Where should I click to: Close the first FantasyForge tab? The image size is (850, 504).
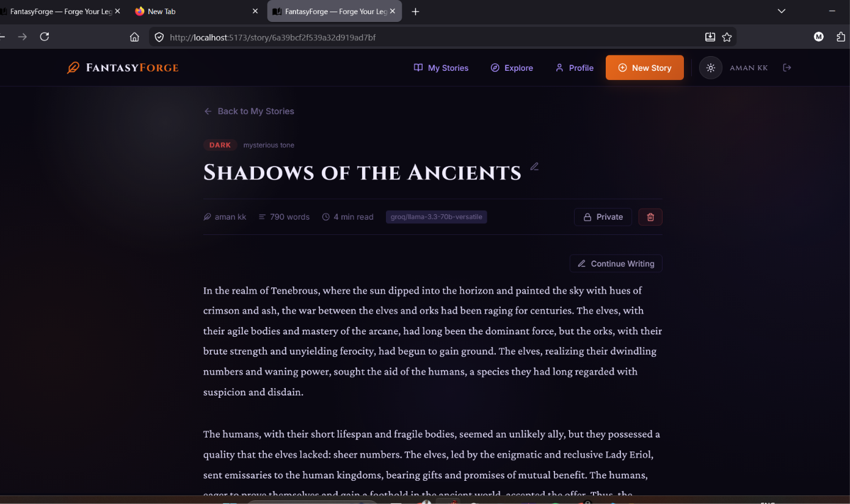117,11
